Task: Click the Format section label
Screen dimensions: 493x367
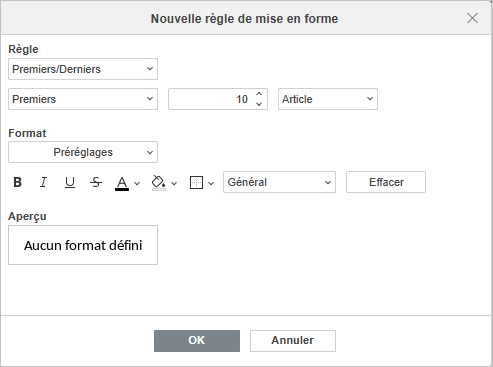Action: 27,133
